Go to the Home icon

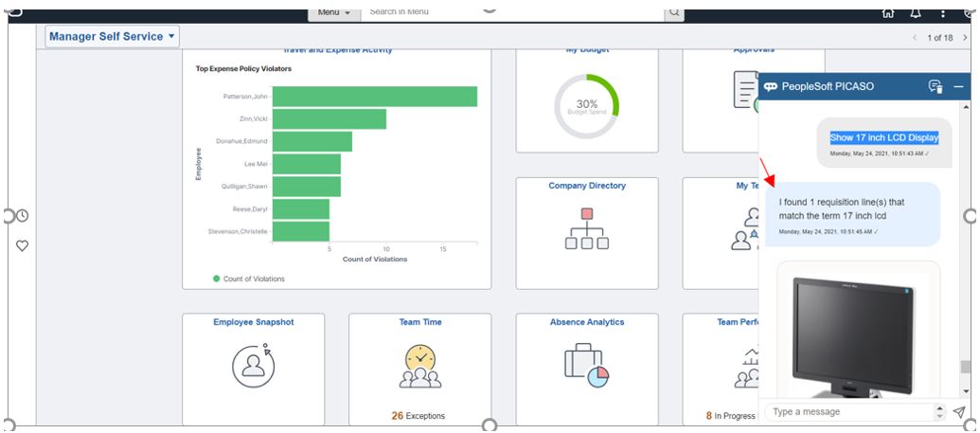coord(887,13)
